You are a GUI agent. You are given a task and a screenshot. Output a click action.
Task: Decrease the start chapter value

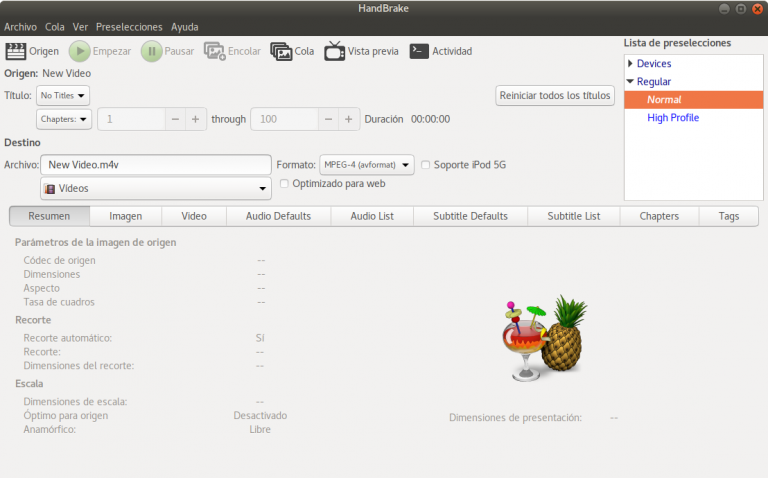[175, 119]
